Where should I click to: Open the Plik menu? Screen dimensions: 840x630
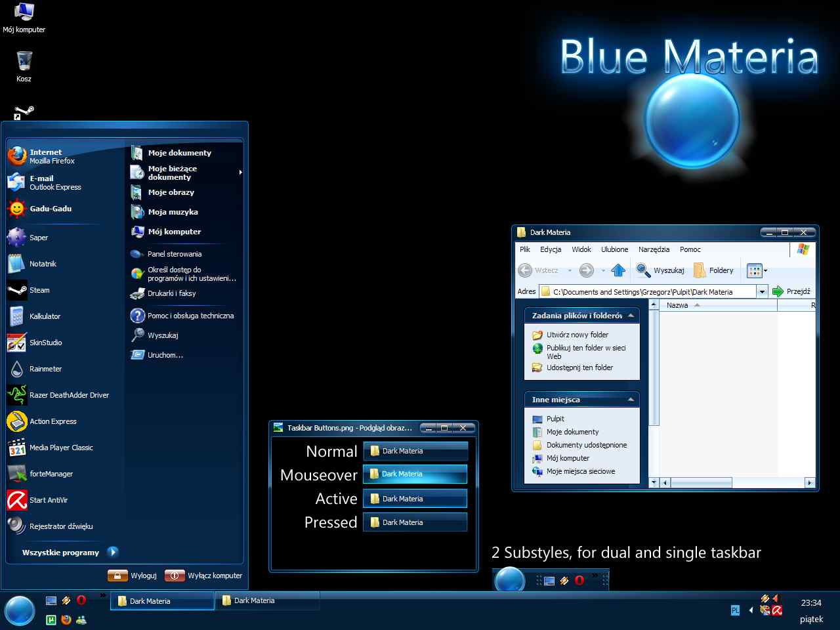tap(525, 249)
